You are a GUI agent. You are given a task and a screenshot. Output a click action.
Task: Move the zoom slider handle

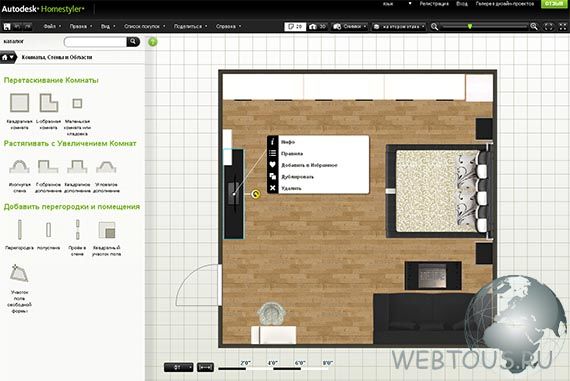tap(470, 26)
